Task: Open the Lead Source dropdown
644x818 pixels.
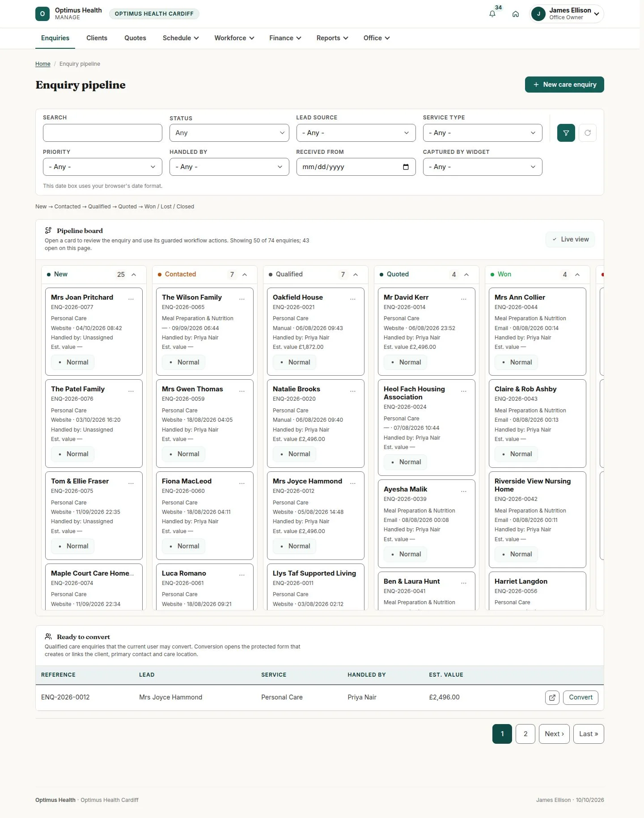Action: [x=356, y=133]
